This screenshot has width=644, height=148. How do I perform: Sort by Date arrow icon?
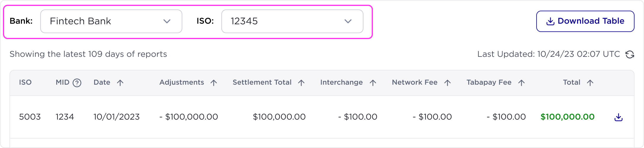pos(120,83)
